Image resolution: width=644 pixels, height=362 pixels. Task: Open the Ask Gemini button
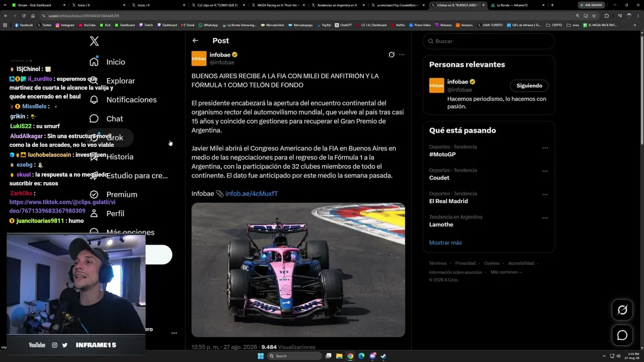tap(591, 5)
